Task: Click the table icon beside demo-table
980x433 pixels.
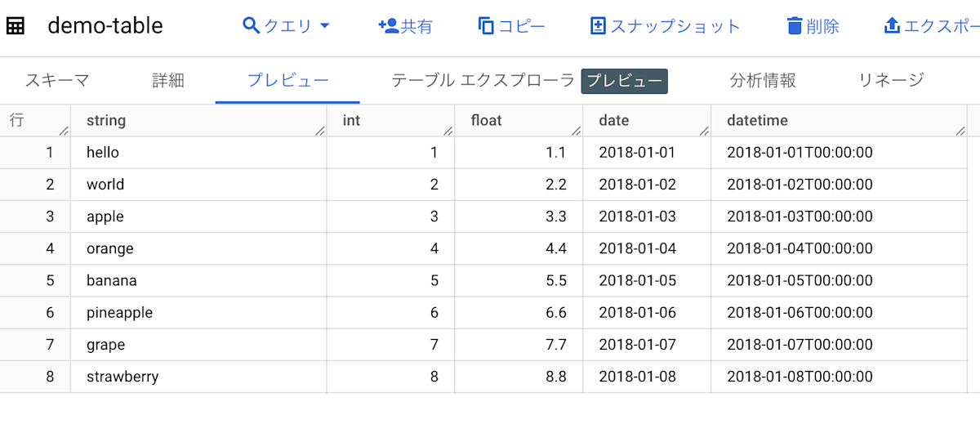Action: [x=16, y=26]
